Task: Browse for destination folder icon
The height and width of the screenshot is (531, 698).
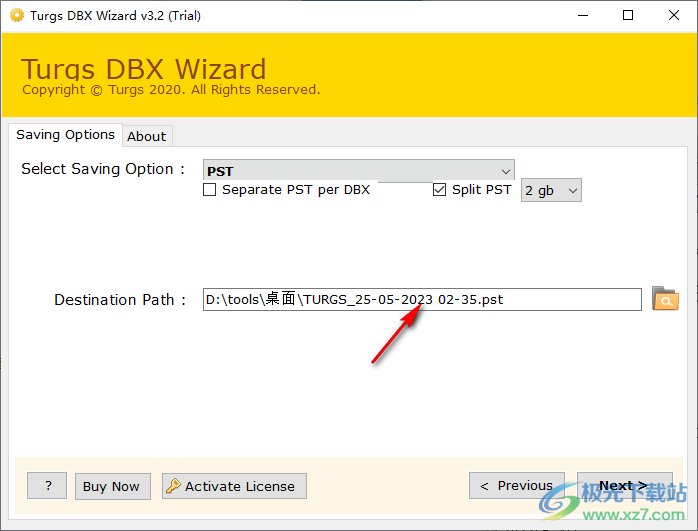Action: point(665,299)
